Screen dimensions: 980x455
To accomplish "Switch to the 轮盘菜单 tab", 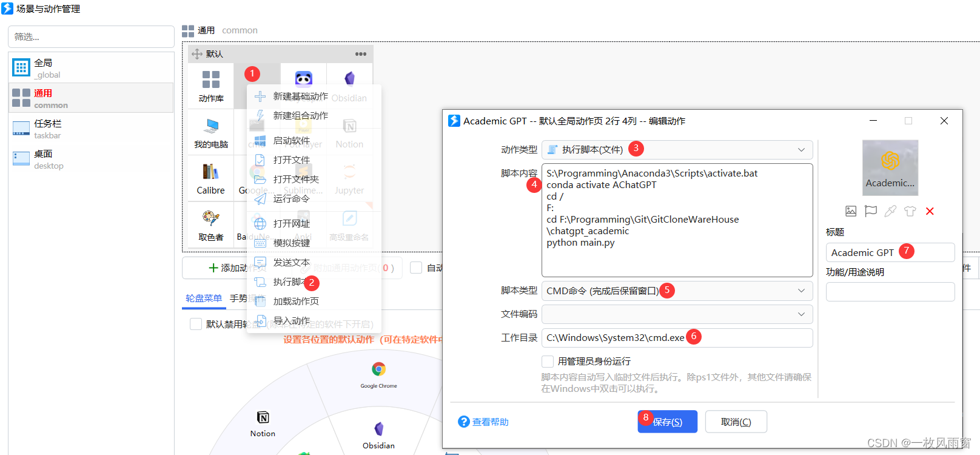I will coord(204,298).
